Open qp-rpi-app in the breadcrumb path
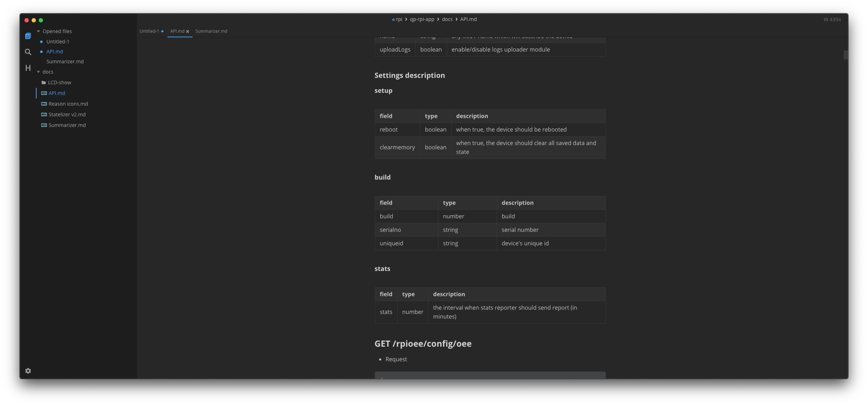This screenshot has height=405, width=868. (x=422, y=19)
